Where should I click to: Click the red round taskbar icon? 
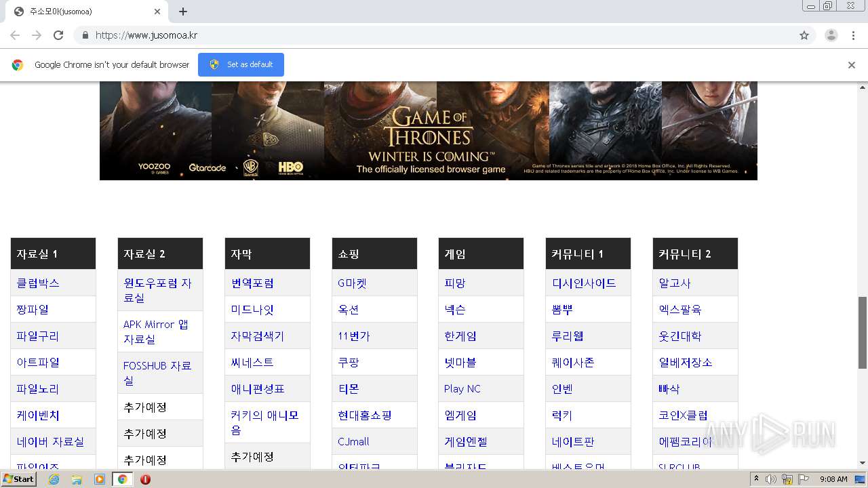tap(145, 479)
